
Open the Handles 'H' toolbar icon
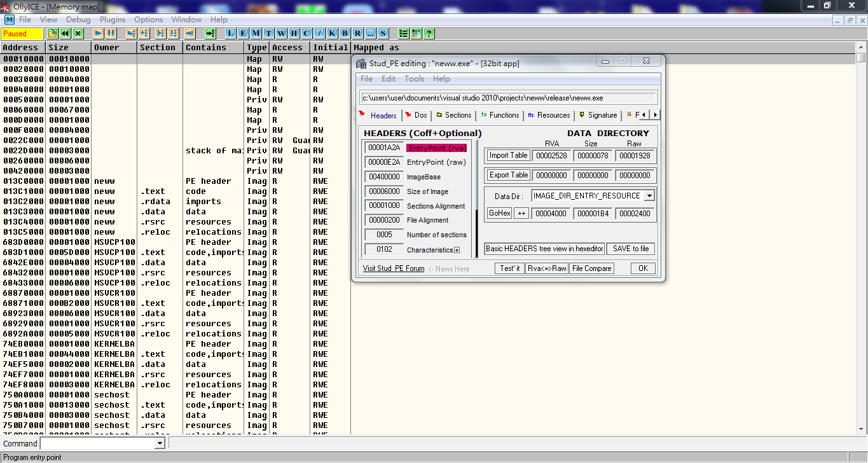(x=294, y=33)
